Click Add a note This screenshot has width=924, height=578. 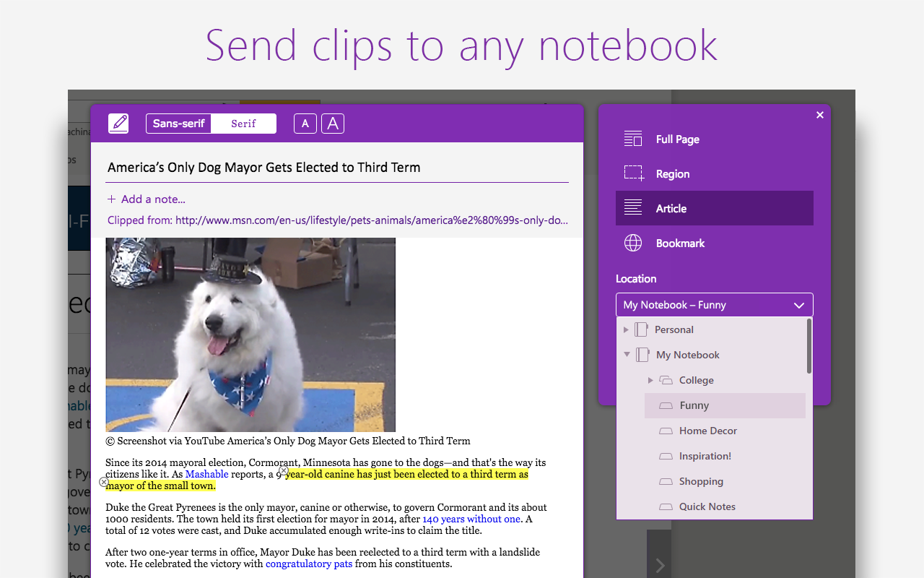[146, 198]
